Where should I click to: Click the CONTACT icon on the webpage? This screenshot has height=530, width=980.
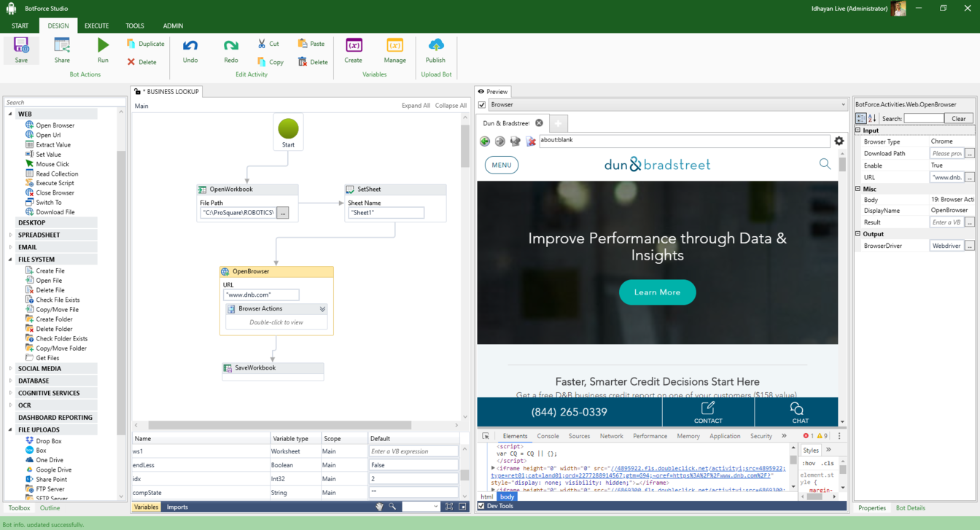point(708,412)
